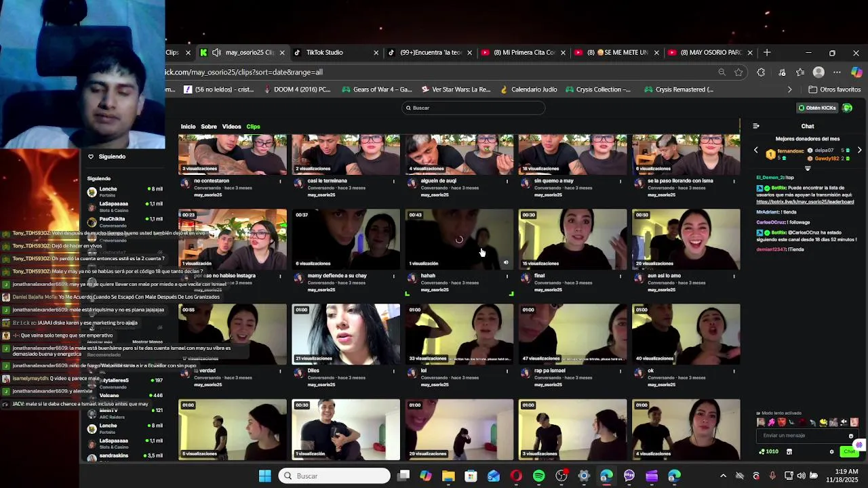Show next top donors with right chevron
This screenshot has width=868, height=488.
pos(859,150)
